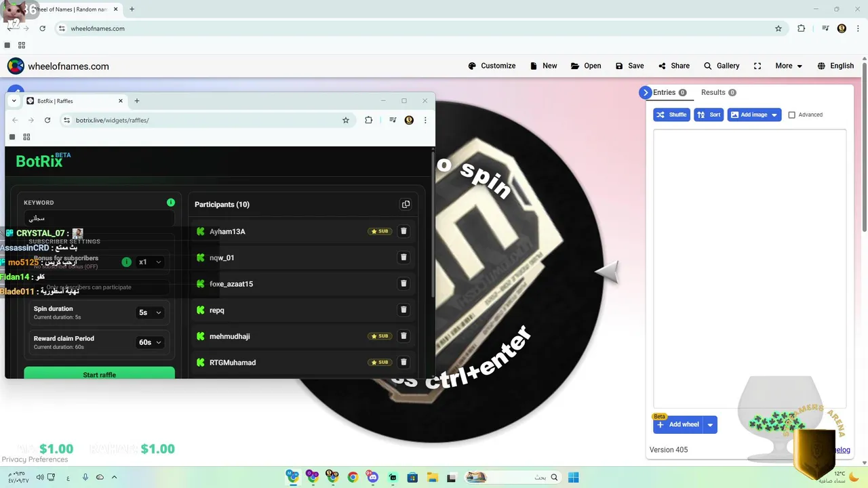The image size is (868, 488).
Task: Switch to the Results tab
Action: pos(718,93)
